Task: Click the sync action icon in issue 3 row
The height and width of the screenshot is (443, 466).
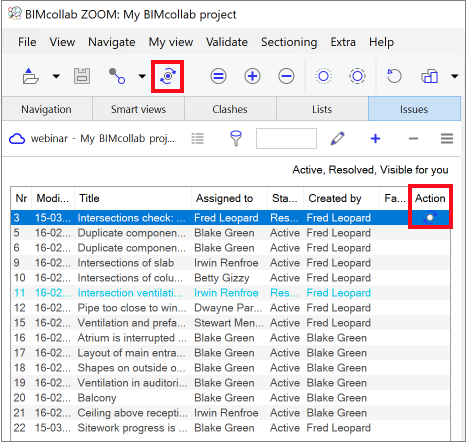Action: pos(430,218)
